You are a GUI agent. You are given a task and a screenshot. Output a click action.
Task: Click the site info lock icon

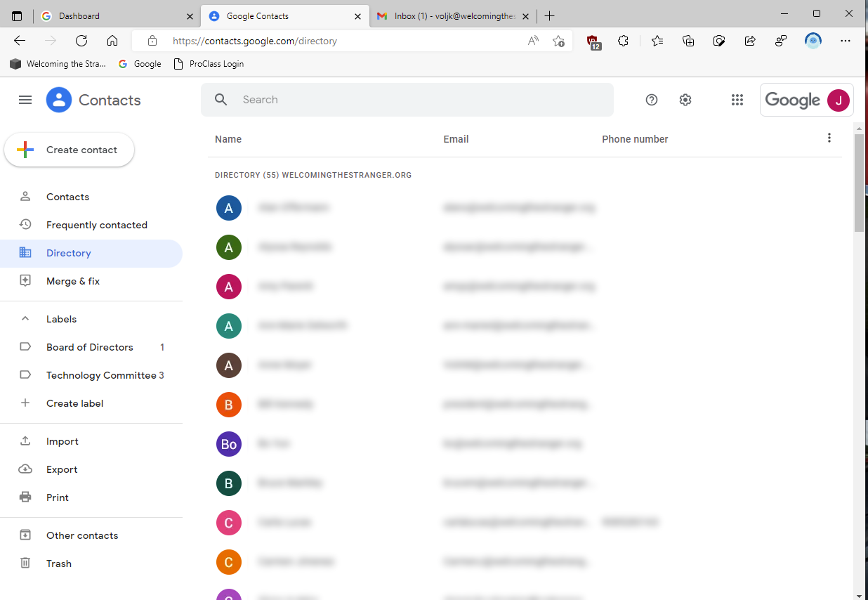click(x=152, y=41)
